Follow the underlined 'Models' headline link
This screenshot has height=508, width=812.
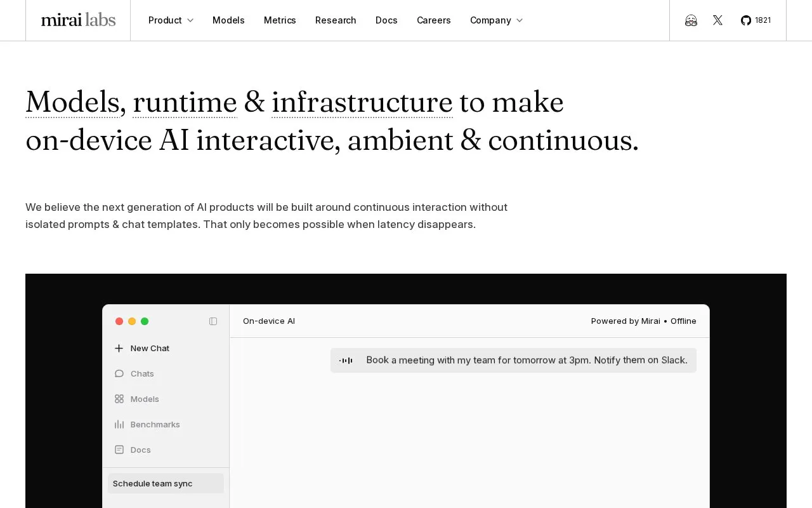72,102
